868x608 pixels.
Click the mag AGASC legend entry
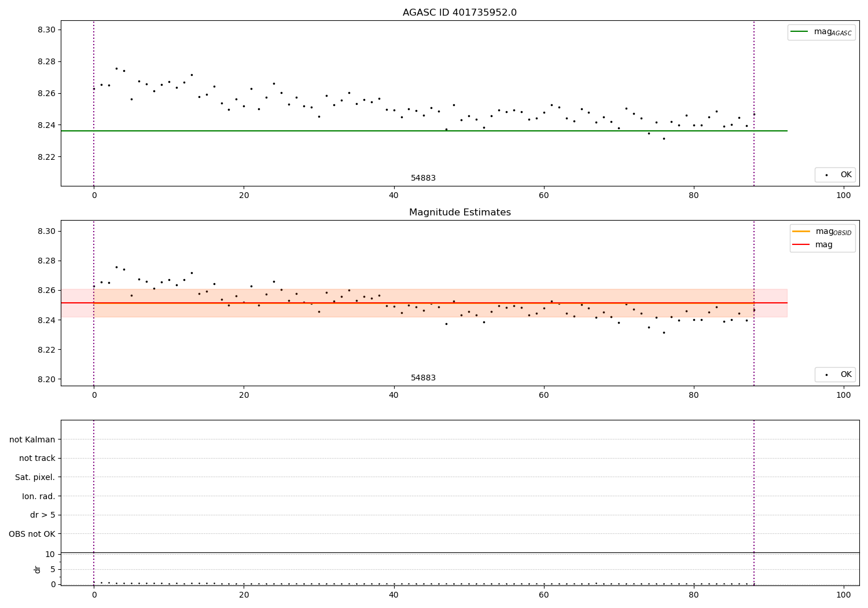(x=821, y=32)
